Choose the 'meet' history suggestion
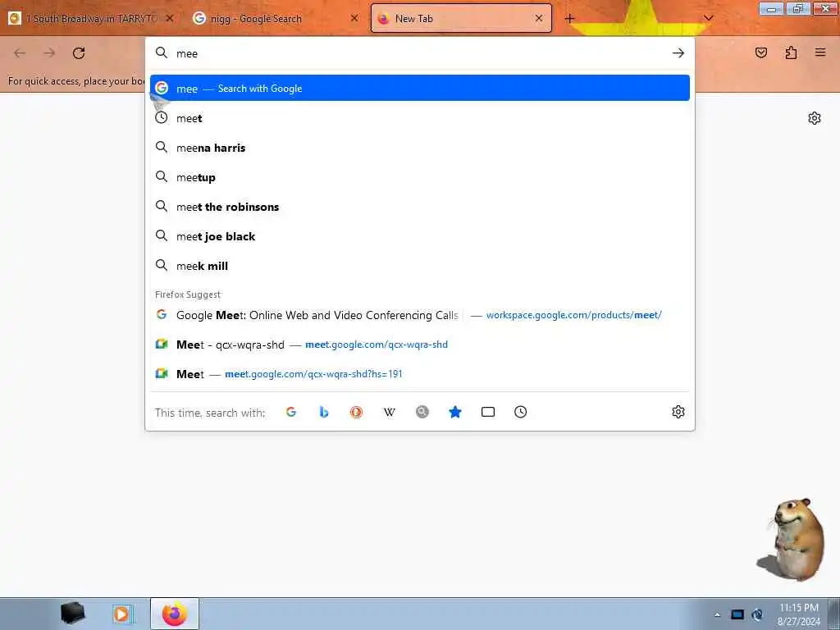Image resolution: width=840 pixels, height=630 pixels. [420, 118]
